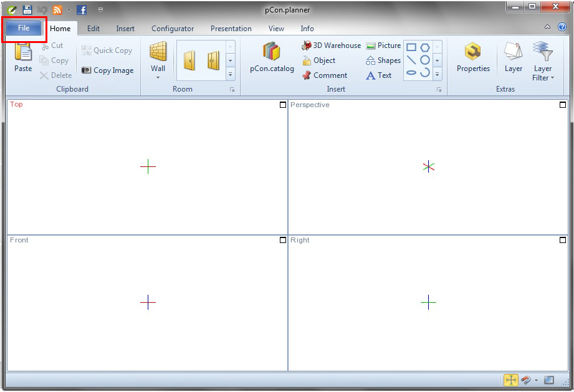Viewport: 574px width, 392px height.
Task: Click Cut in Clipboard group
Action: click(x=52, y=45)
